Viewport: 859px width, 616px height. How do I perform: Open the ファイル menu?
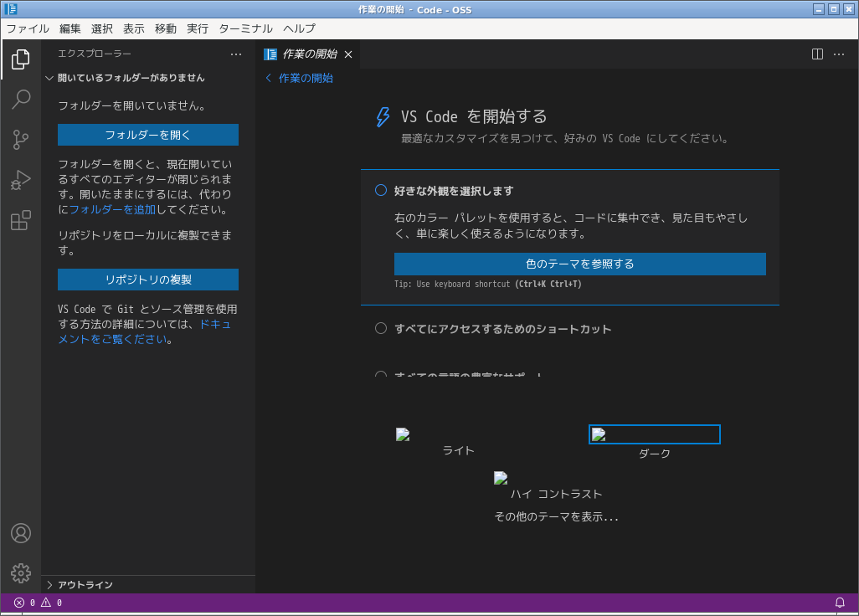coord(28,28)
